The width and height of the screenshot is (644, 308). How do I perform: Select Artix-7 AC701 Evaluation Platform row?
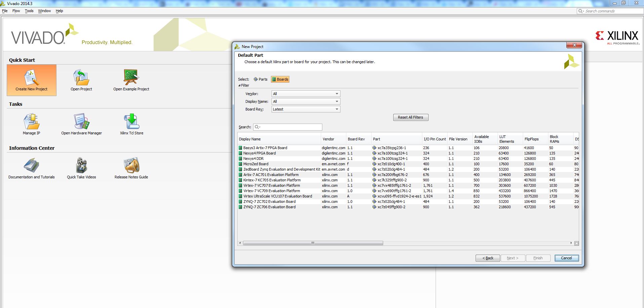point(408,175)
